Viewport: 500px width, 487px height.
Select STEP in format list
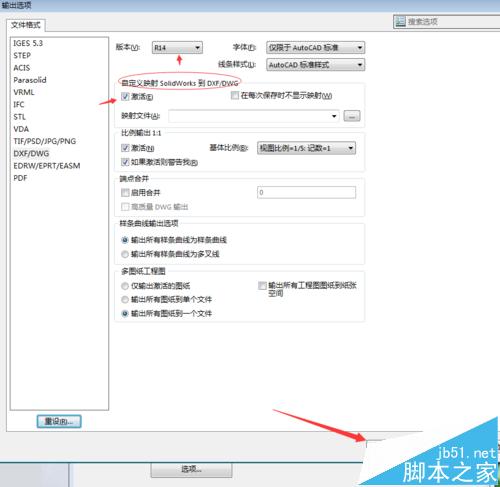[22, 56]
